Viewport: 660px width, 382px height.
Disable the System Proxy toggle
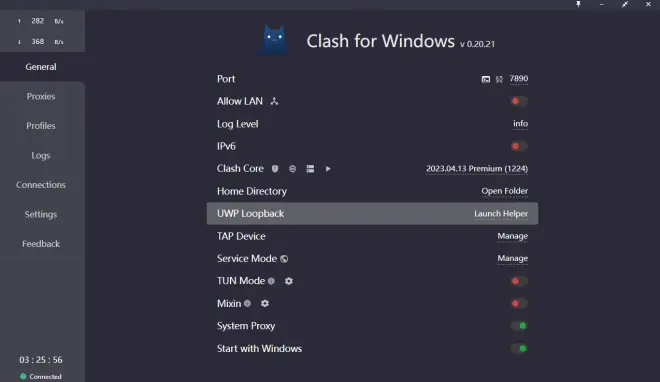(519, 326)
